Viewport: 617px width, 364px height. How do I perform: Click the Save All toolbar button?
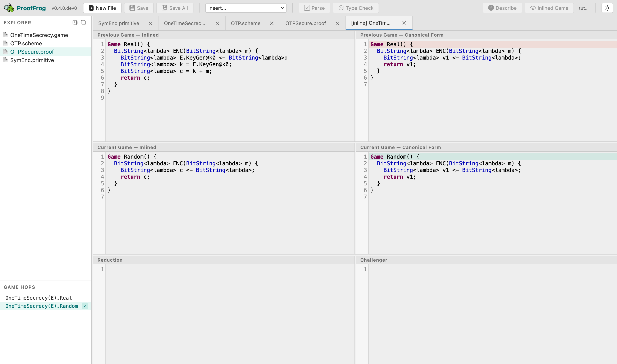coord(175,8)
